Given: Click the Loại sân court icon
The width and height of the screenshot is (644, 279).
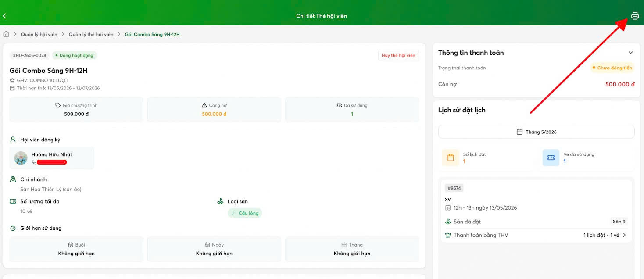Looking at the screenshot, I should tap(220, 201).
